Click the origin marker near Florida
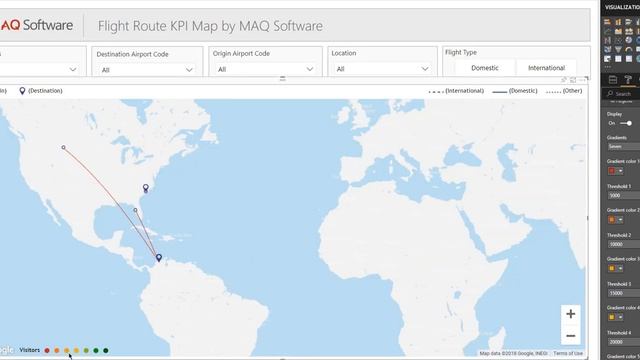This screenshot has height=360, width=640. point(136,210)
